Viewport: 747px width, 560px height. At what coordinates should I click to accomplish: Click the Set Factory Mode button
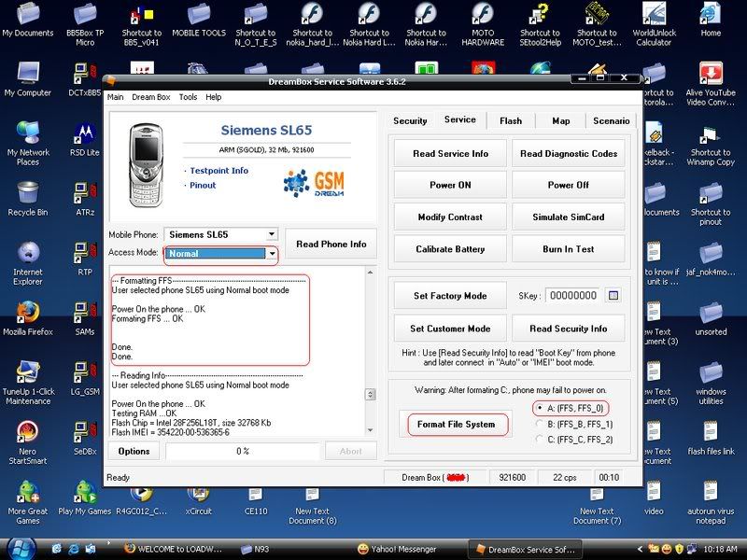click(450, 295)
